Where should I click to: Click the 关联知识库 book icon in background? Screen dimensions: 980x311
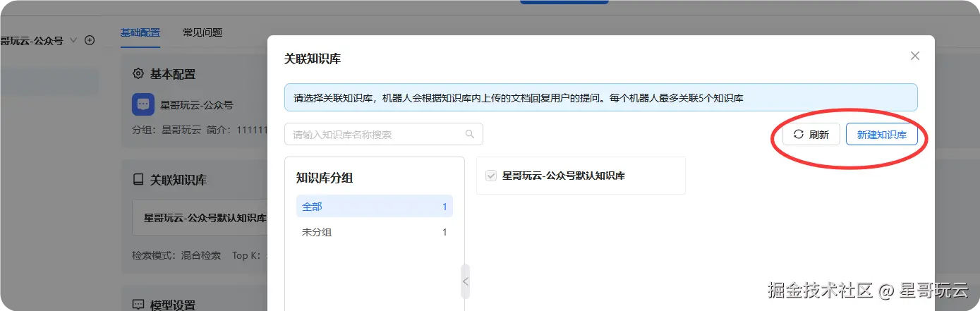138,180
